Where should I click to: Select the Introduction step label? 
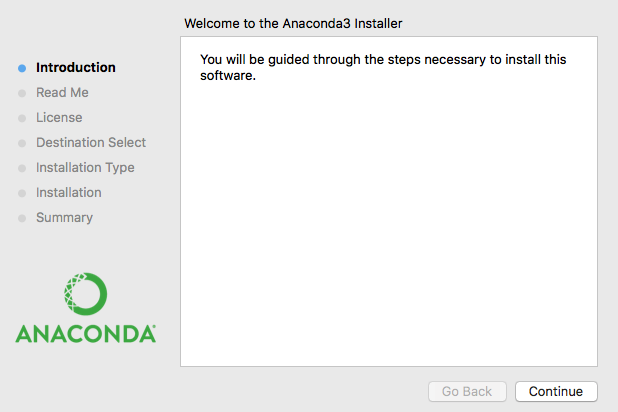tap(76, 67)
